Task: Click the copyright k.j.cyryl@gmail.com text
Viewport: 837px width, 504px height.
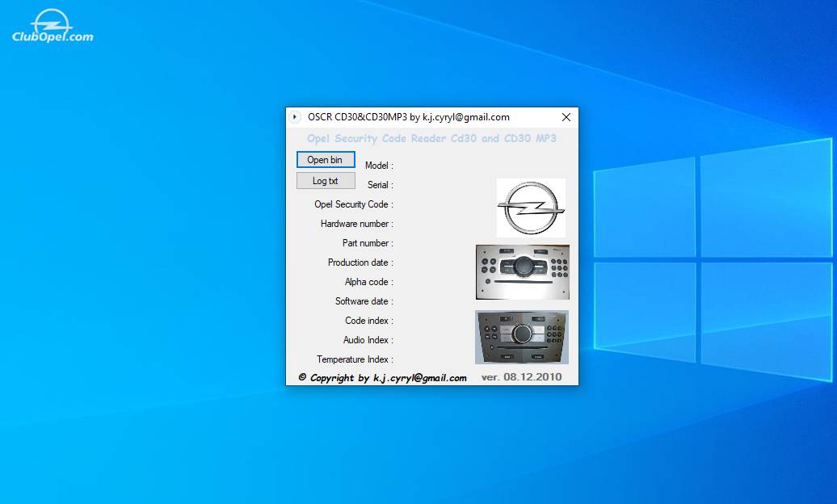Action: [x=382, y=377]
